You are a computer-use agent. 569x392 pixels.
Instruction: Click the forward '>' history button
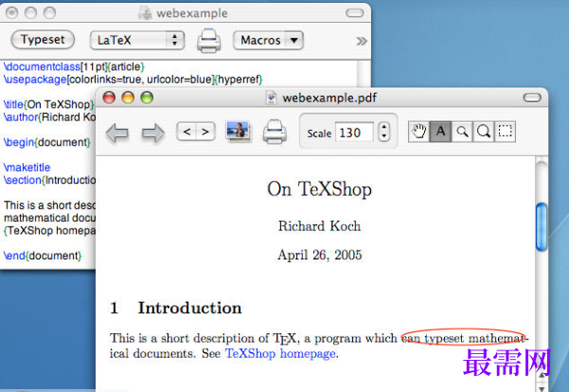click(x=205, y=132)
